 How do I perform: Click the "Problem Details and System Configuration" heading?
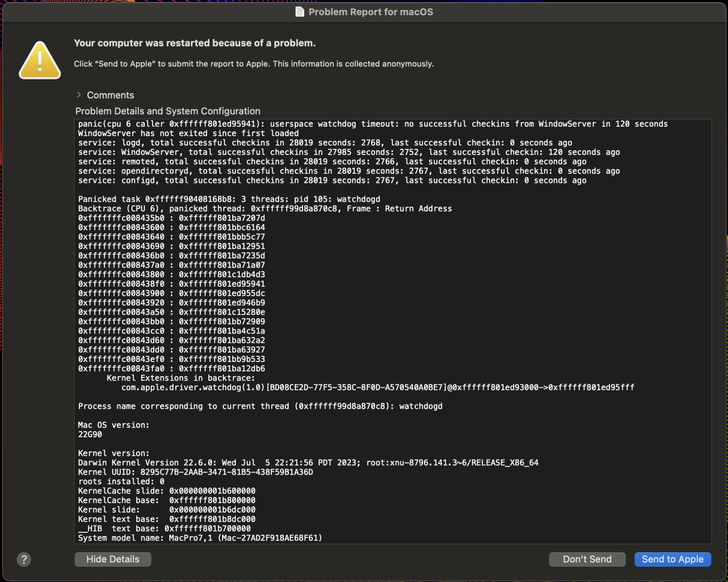coord(168,111)
